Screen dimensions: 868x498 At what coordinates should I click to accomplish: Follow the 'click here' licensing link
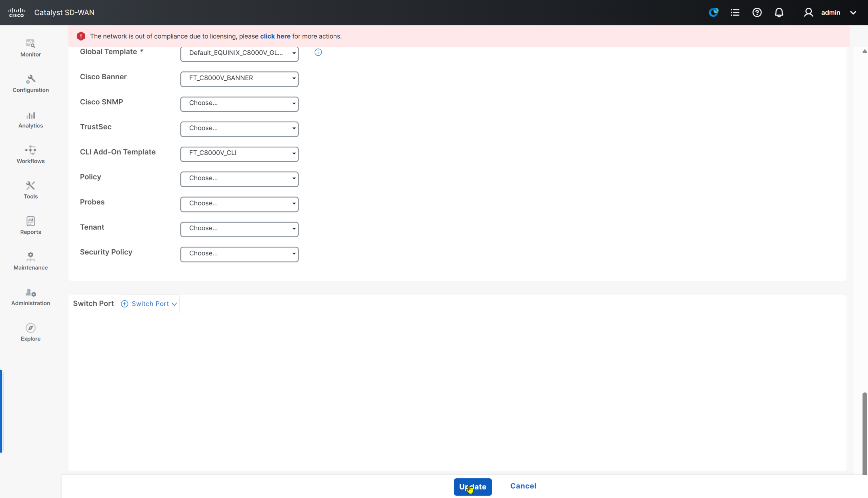[x=275, y=36]
